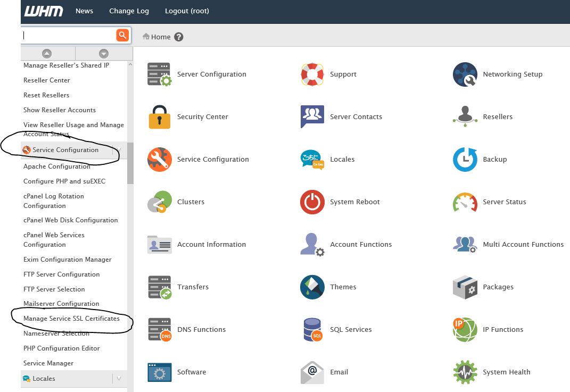Collapse the Service Configuration sidebar section
570x392 pixels.
(x=119, y=151)
